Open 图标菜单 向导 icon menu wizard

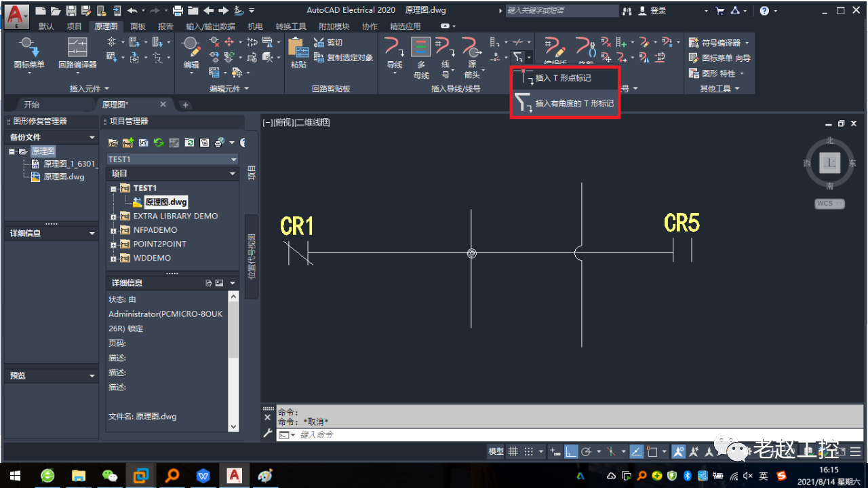719,58
